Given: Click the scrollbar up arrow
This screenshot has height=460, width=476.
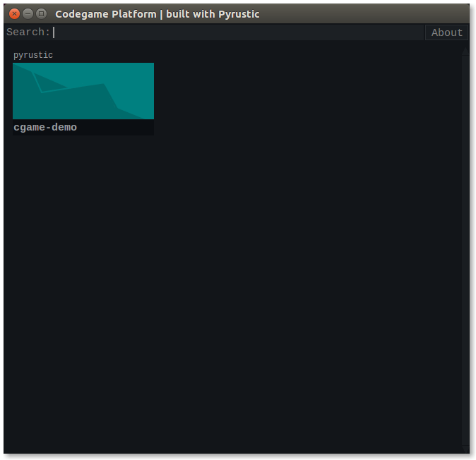Looking at the screenshot, I should [x=465, y=51].
